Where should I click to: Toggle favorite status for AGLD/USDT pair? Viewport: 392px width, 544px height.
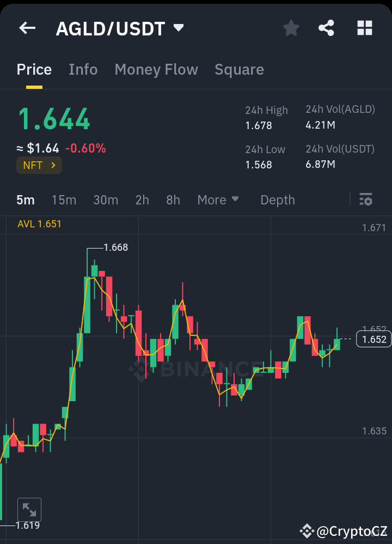click(x=291, y=28)
